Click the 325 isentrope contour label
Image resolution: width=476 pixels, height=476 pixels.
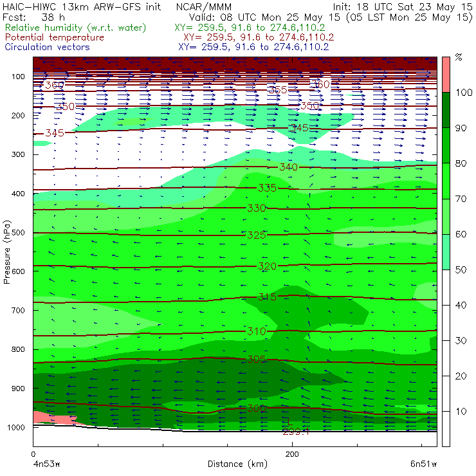click(x=257, y=235)
